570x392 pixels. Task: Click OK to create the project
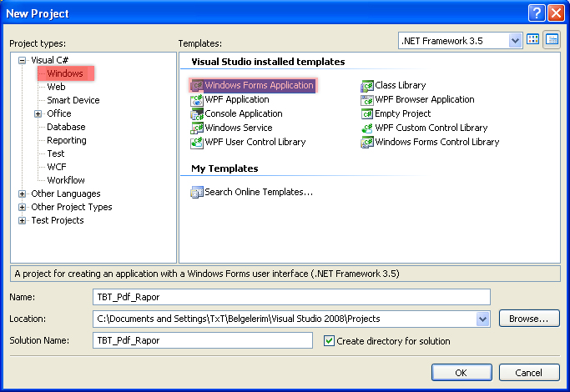462,373
